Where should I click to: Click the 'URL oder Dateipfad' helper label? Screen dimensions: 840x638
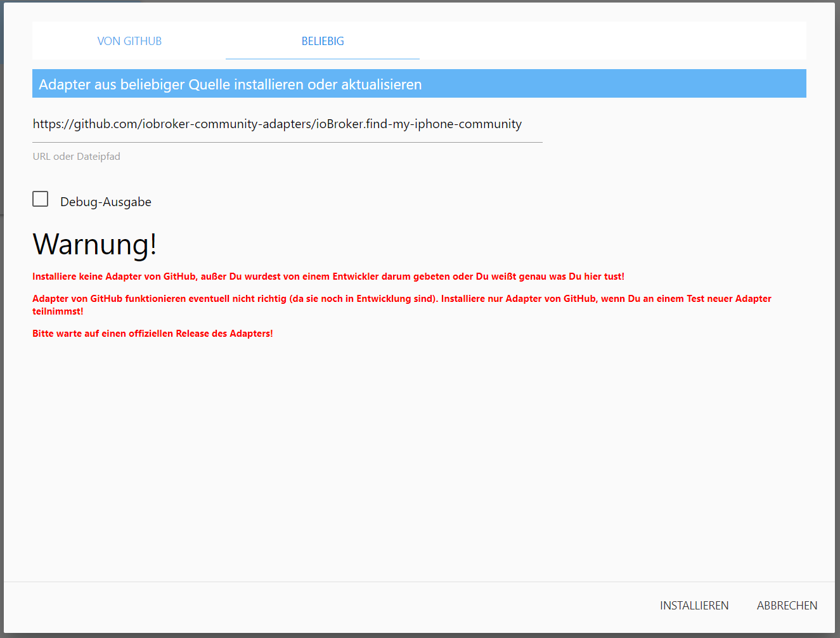pyautogui.click(x=76, y=157)
